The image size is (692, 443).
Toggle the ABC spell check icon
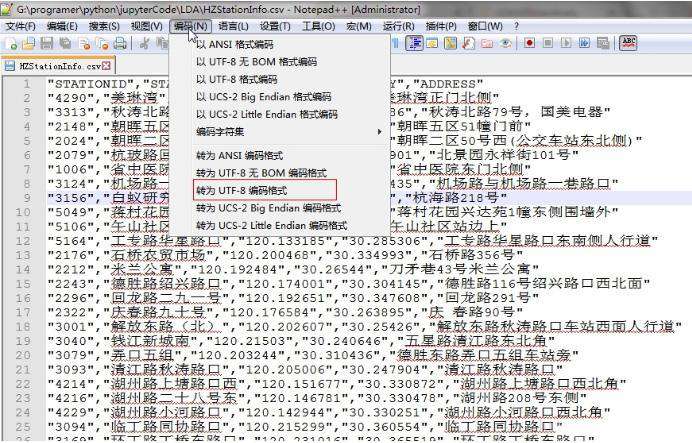[628, 43]
